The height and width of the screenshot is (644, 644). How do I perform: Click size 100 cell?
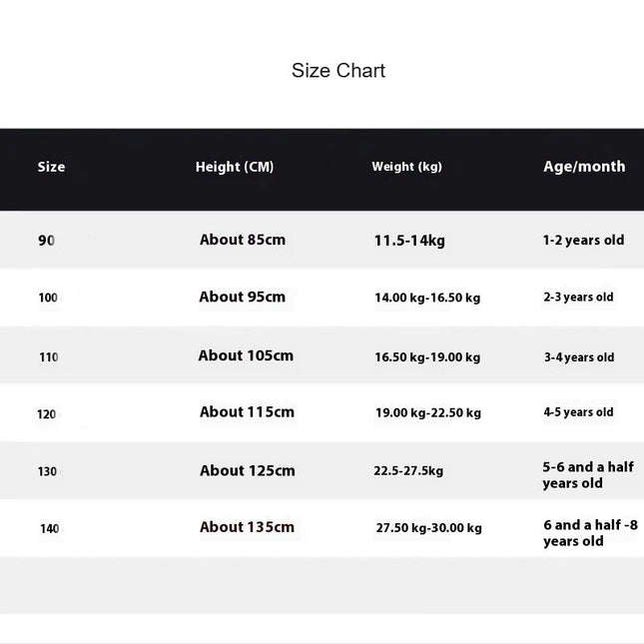[48, 298]
